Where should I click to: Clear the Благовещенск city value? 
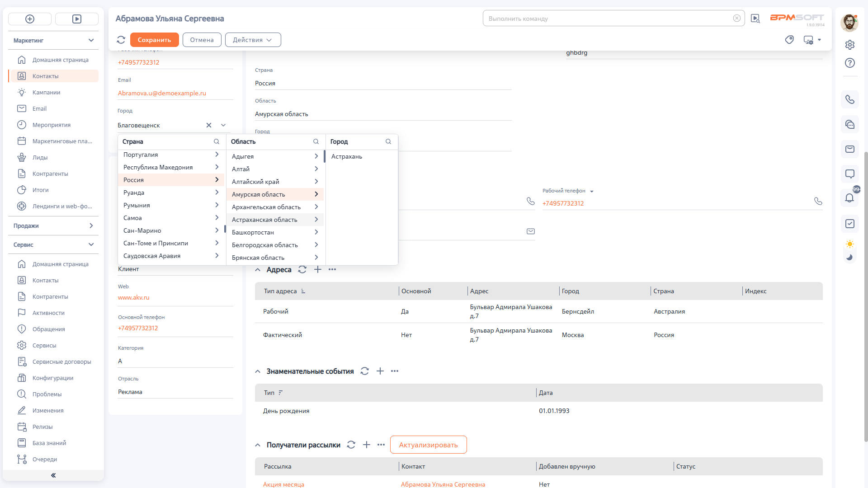click(209, 125)
